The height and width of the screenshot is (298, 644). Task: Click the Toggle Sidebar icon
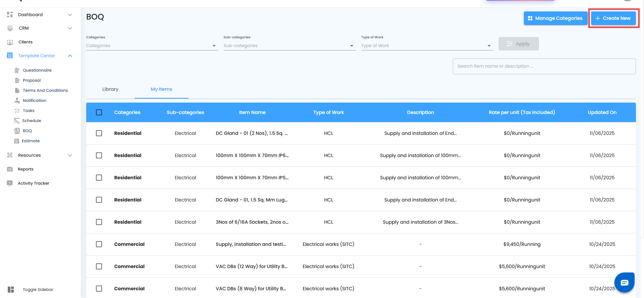[11, 290]
